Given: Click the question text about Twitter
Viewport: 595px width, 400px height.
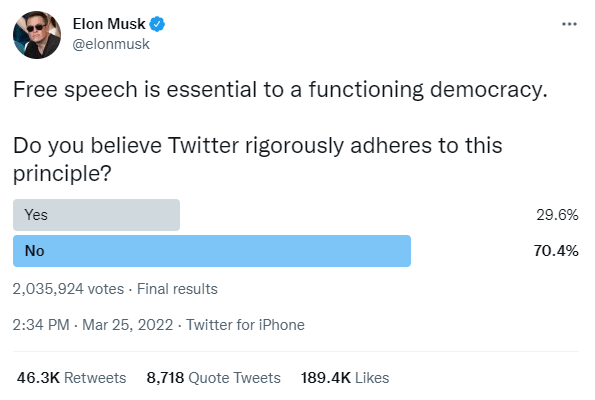Looking at the screenshot, I should [x=258, y=159].
